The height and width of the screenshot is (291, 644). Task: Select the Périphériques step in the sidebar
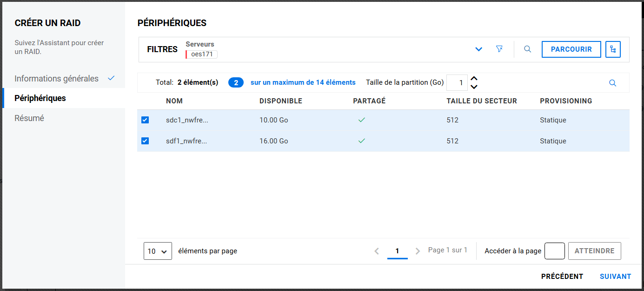point(40,98)
